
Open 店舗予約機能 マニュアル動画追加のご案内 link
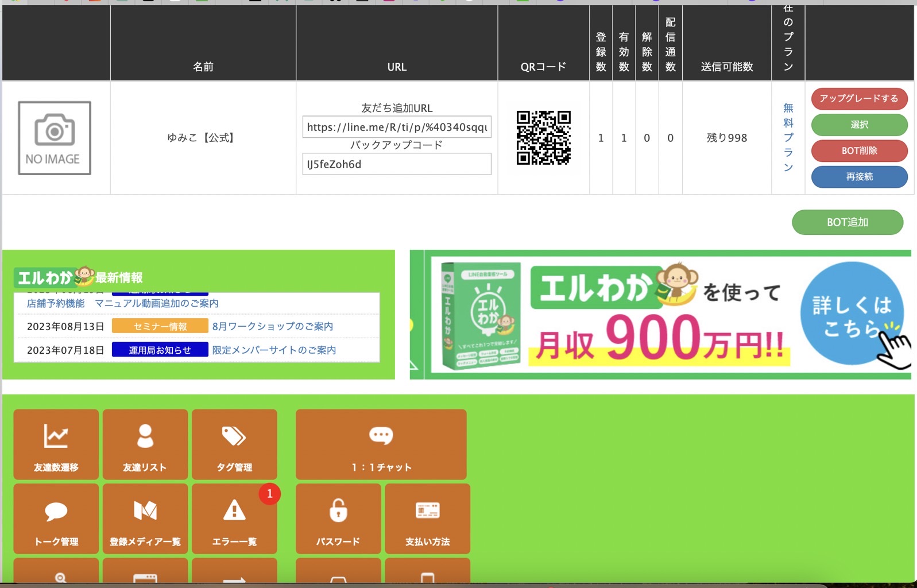[x=123, y=303]
